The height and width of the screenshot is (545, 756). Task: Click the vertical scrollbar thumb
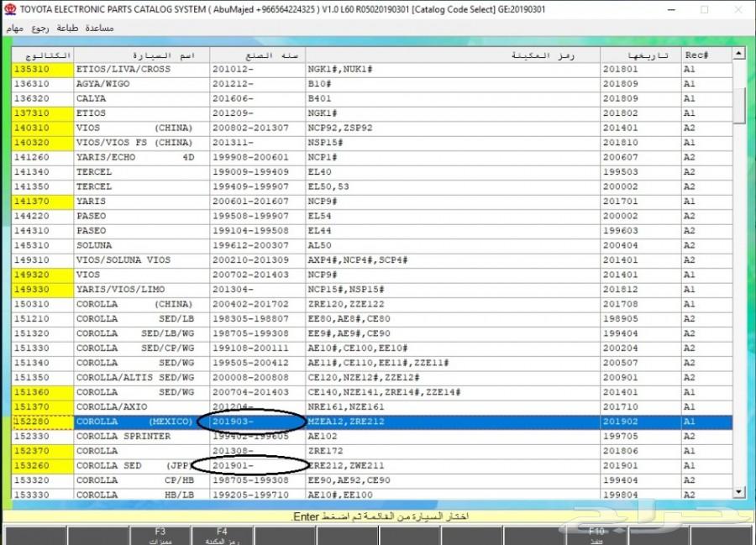click(738, 105)
